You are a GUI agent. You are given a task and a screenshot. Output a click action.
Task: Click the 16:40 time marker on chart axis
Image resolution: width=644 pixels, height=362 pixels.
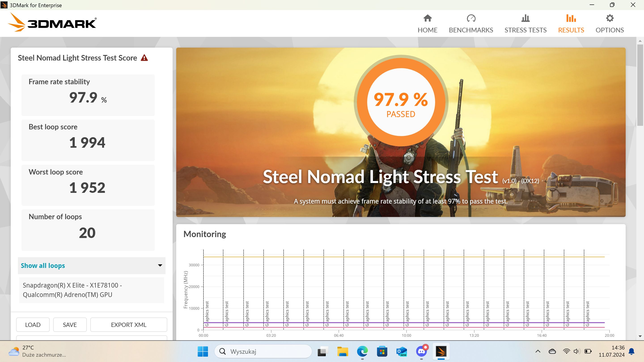pos(542,335)
